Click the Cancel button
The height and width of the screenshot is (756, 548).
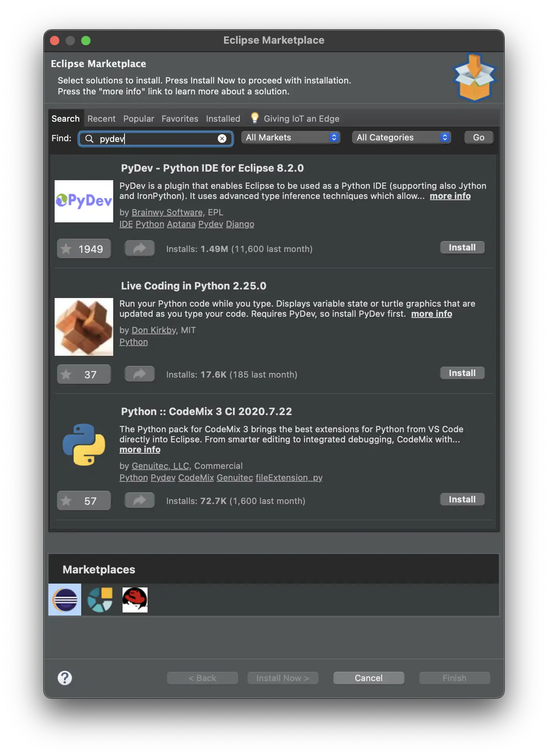click(x=368, y=678)
